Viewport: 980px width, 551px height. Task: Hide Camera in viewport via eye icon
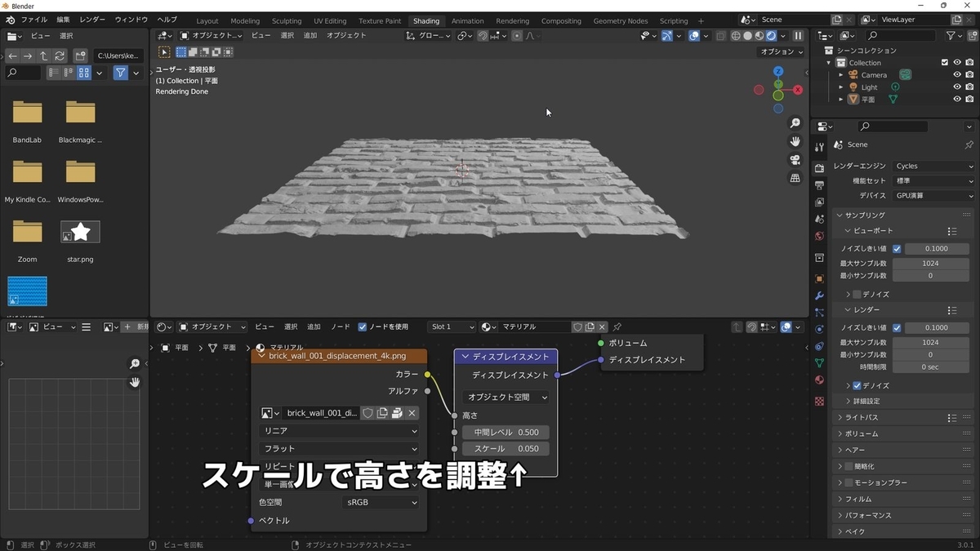[x=957, y=75]
